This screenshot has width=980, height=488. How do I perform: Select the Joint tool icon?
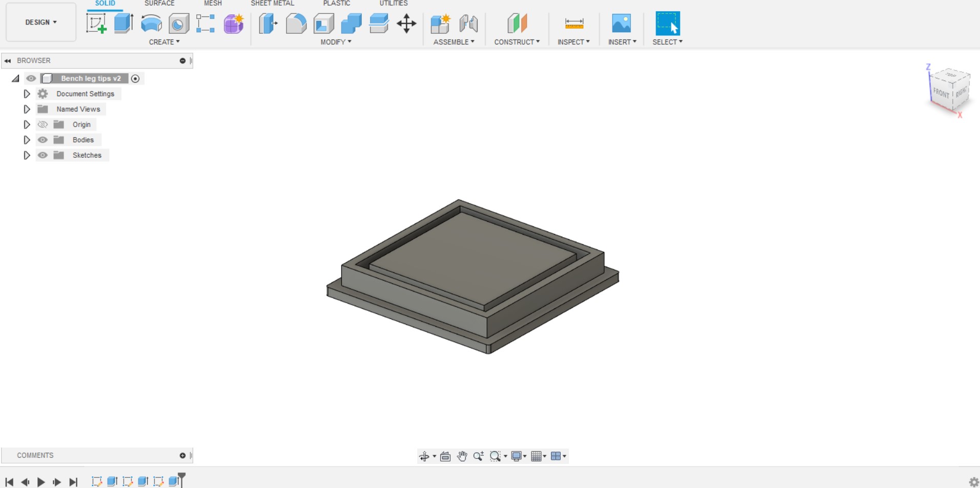point(468,24)
